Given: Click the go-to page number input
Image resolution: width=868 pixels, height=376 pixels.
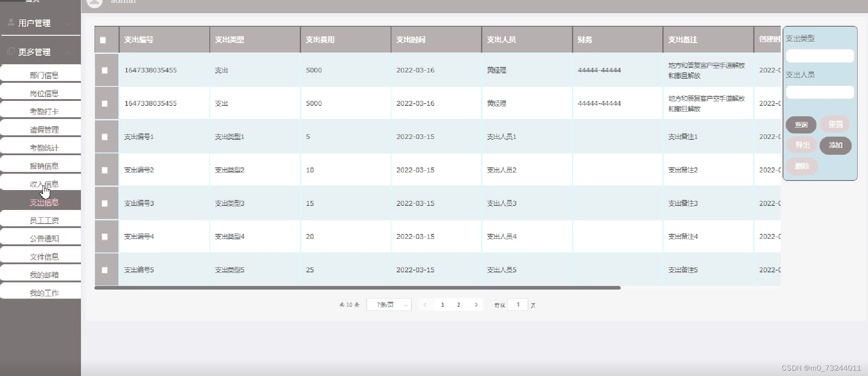Looking at the screenshot, I should point(518,305).
